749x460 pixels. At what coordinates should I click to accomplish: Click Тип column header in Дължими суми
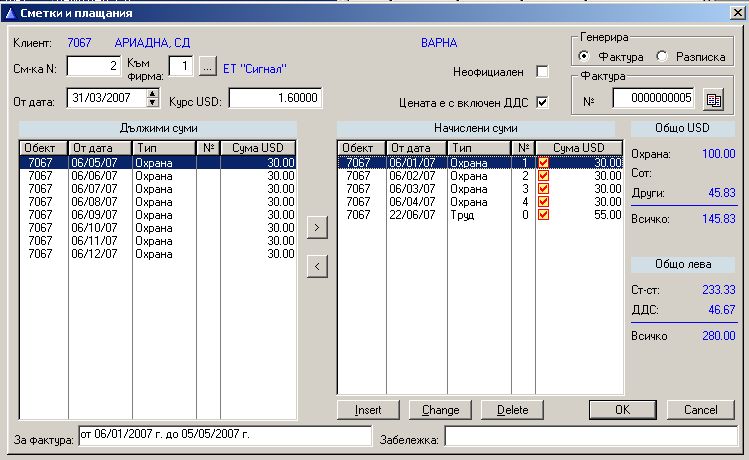tap(164, 148)
